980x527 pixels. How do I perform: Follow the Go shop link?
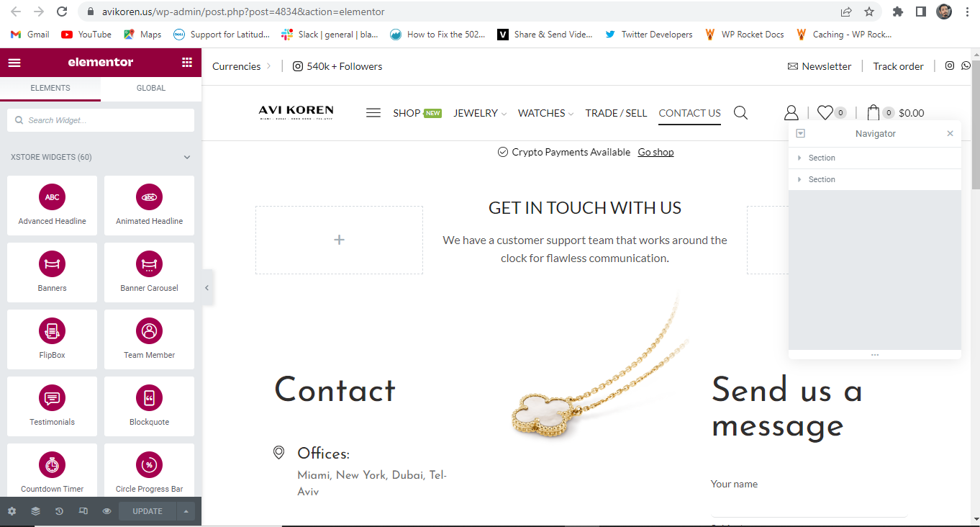655,152
